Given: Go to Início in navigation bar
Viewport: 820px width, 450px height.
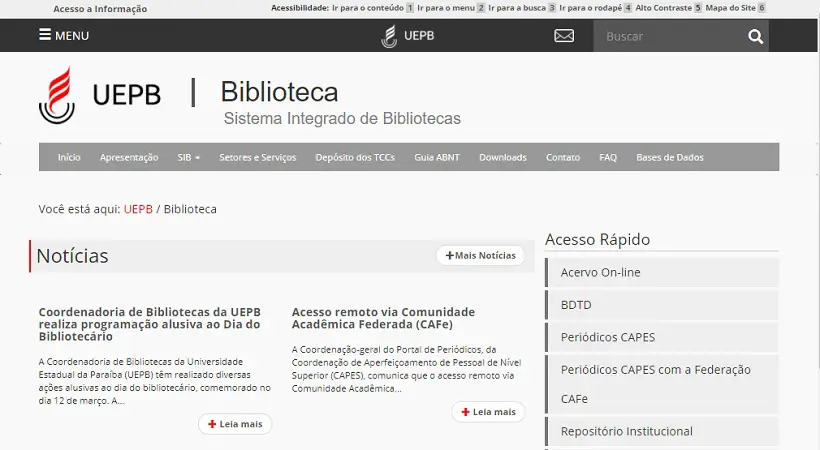Looking at the screenshot, I should [69, 157].
